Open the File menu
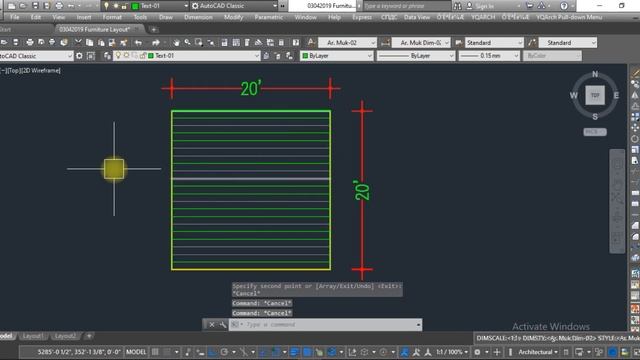This screenshot has width=640, height=360. (15, 17)
